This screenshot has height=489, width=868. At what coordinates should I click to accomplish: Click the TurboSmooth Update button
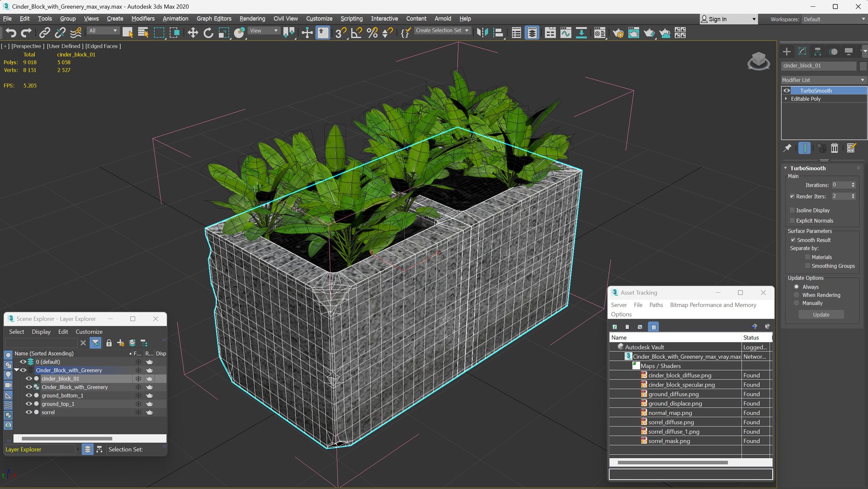821,315
